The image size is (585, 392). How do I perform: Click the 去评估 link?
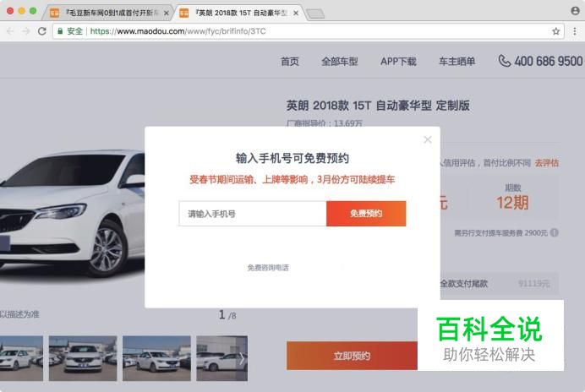click(547, 163)
